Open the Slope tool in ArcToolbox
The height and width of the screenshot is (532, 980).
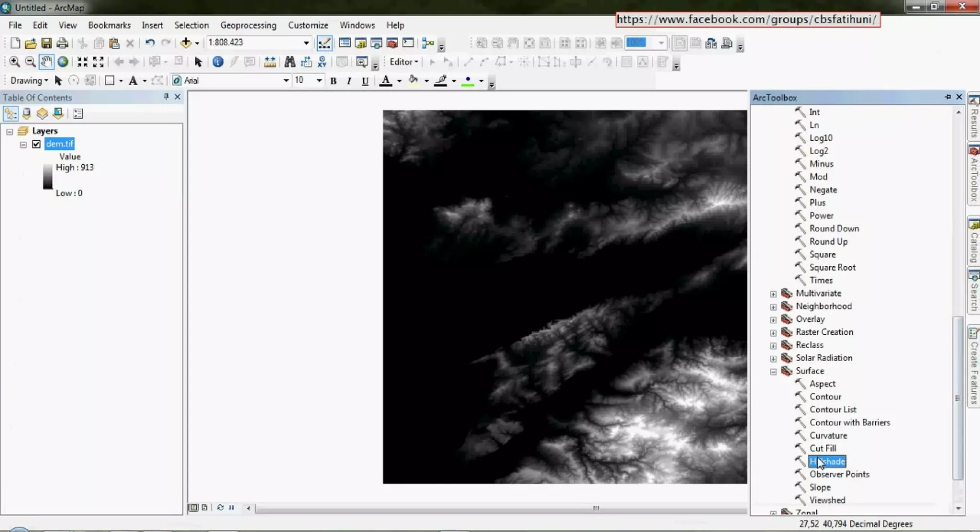click(820, 487)
